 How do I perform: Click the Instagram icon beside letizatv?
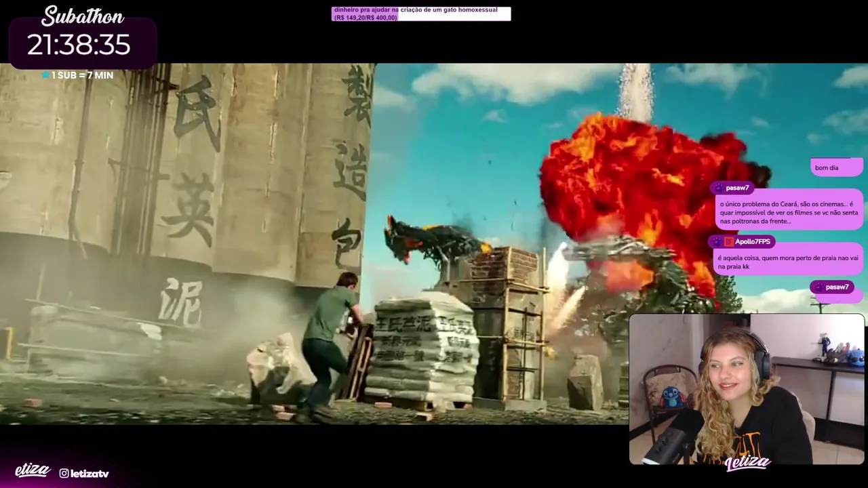point(64,473)
